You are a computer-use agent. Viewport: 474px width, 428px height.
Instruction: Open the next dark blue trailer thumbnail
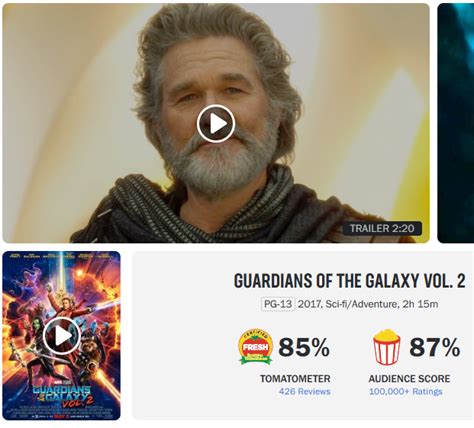pyautogui.click(x=456, y=123)
